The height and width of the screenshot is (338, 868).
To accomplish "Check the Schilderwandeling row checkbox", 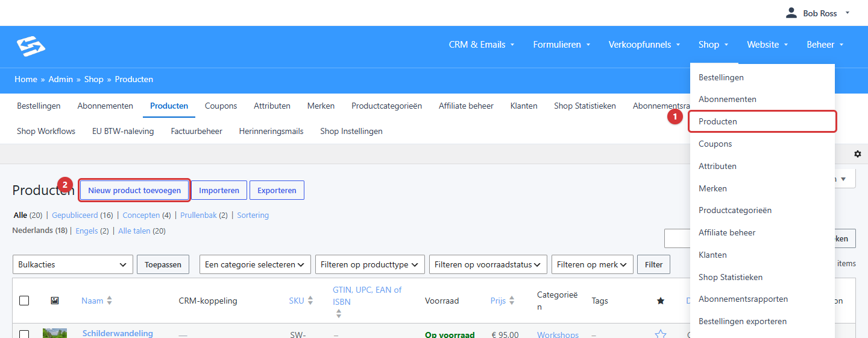I will pos(24,334).
